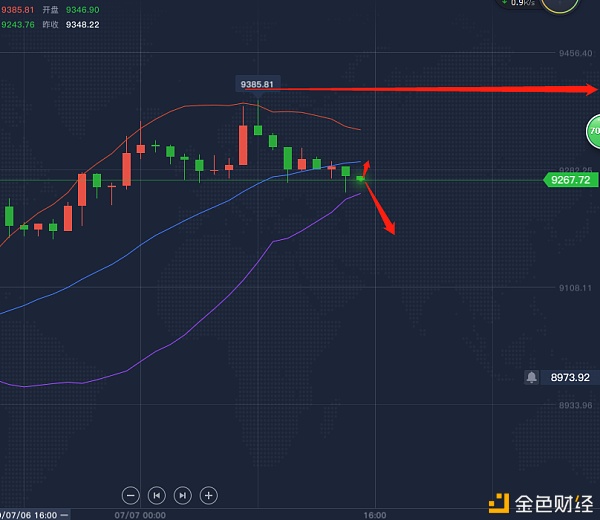Click the previous close value 9348.22

[x=83, y=25]
